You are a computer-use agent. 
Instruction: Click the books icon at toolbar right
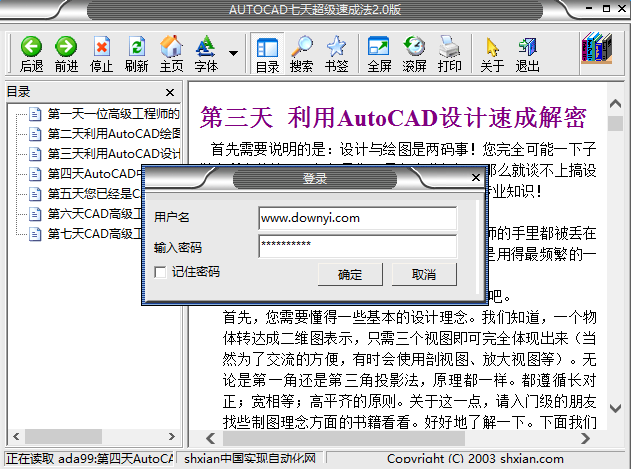pyautogui.click(x=596, y=48)
